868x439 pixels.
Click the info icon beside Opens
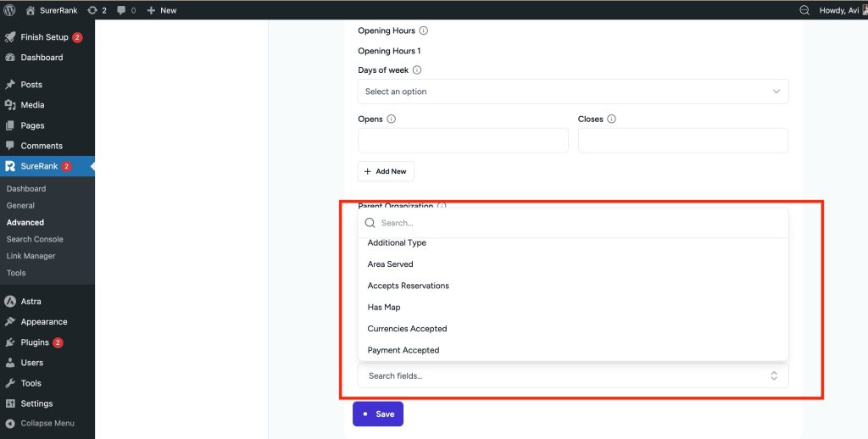point(392,119)
